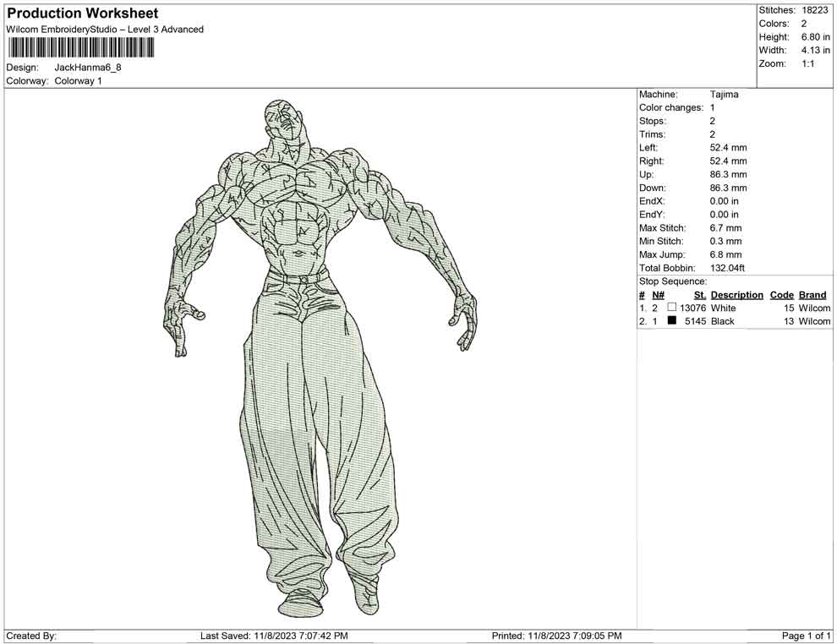Select the White thread row
The width and height of the screenshot is (837, 644).
coord(735,308)
